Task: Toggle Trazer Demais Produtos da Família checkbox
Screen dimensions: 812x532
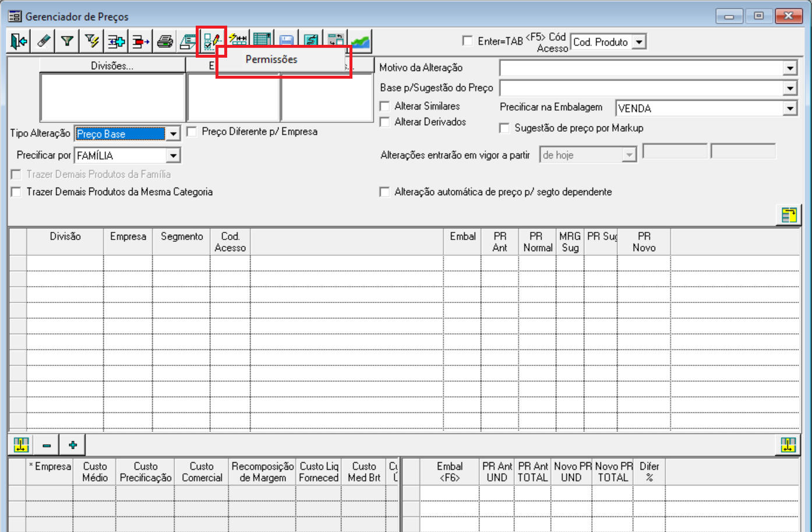Action: [16, 174]
